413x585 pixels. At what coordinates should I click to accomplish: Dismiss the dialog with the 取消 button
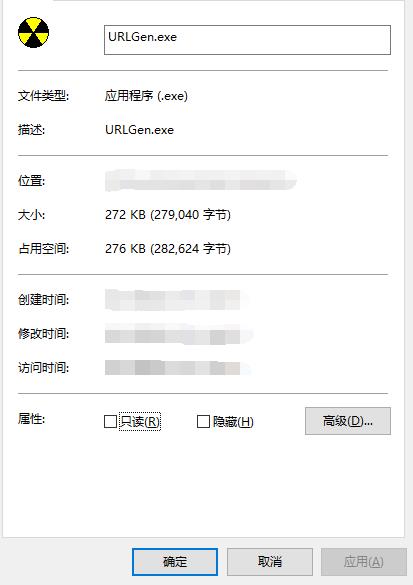coord(270,561)
